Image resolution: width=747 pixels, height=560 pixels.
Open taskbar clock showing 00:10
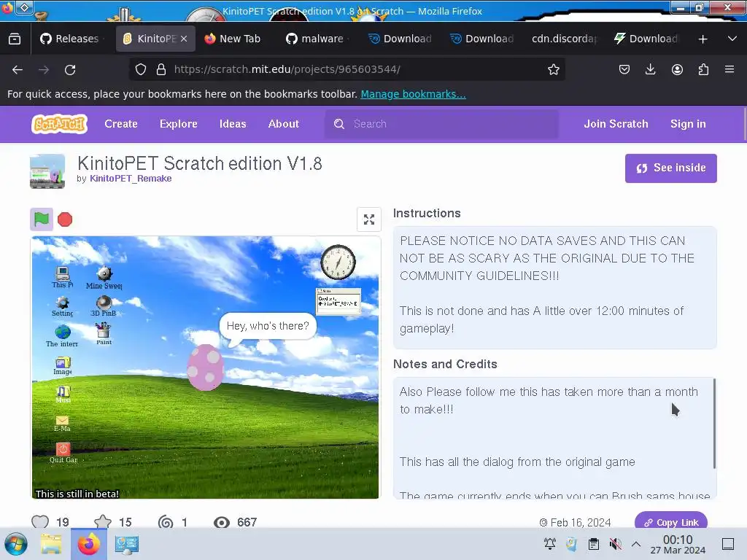(x=678, y=544)
